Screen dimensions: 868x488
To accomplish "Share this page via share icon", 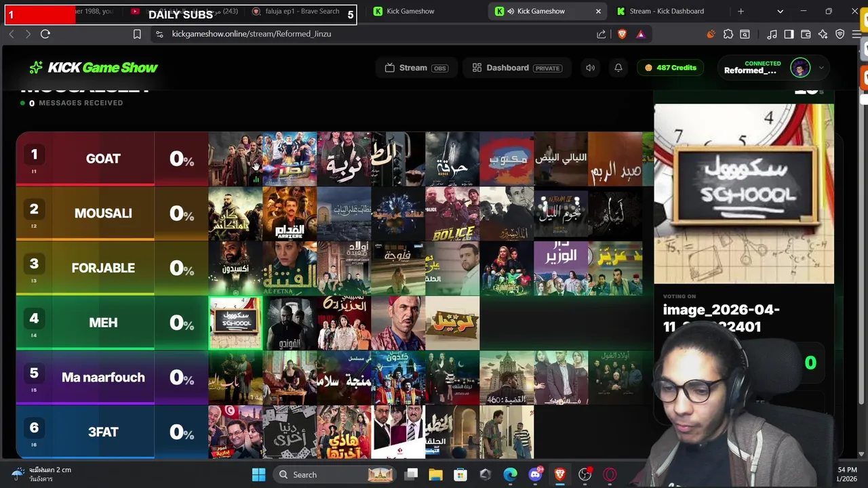I will 601,34.
